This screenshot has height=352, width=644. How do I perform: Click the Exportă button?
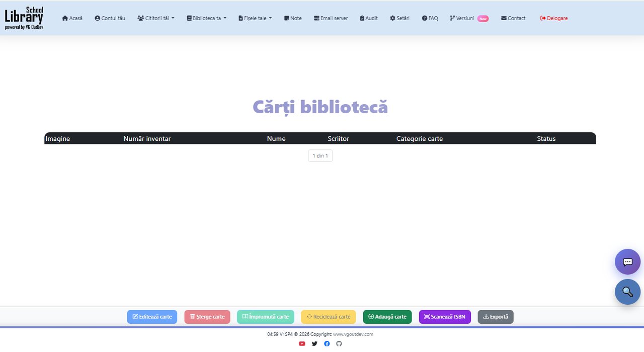click(496, 317)
